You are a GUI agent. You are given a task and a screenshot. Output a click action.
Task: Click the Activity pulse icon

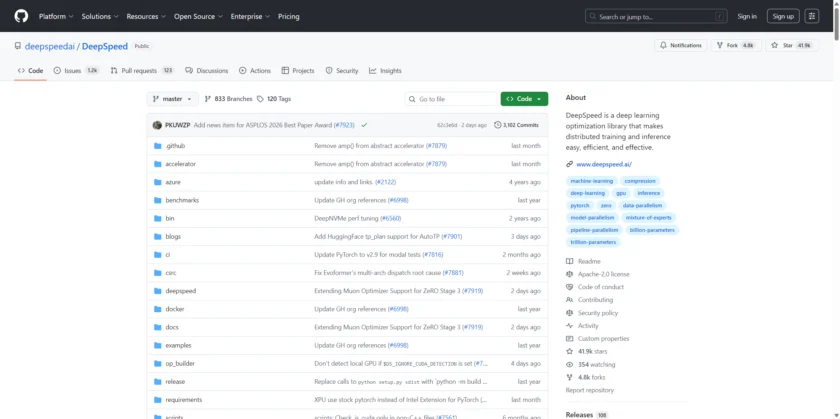pos(569,326)
